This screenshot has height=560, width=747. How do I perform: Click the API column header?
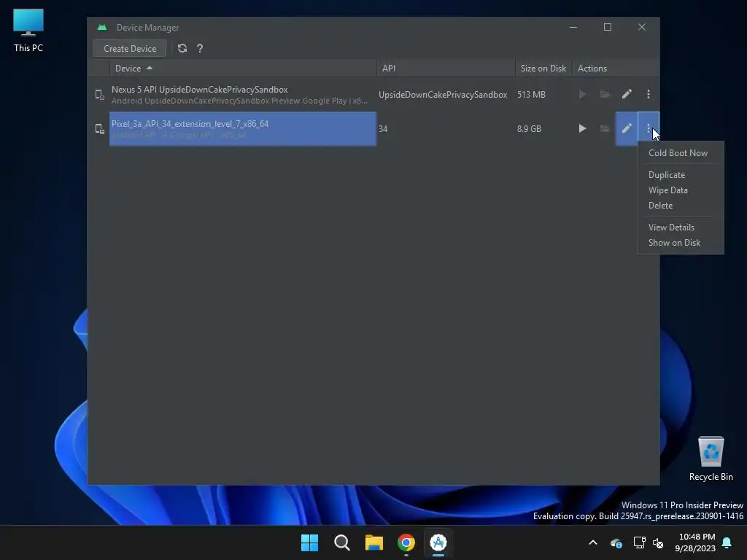446,68
